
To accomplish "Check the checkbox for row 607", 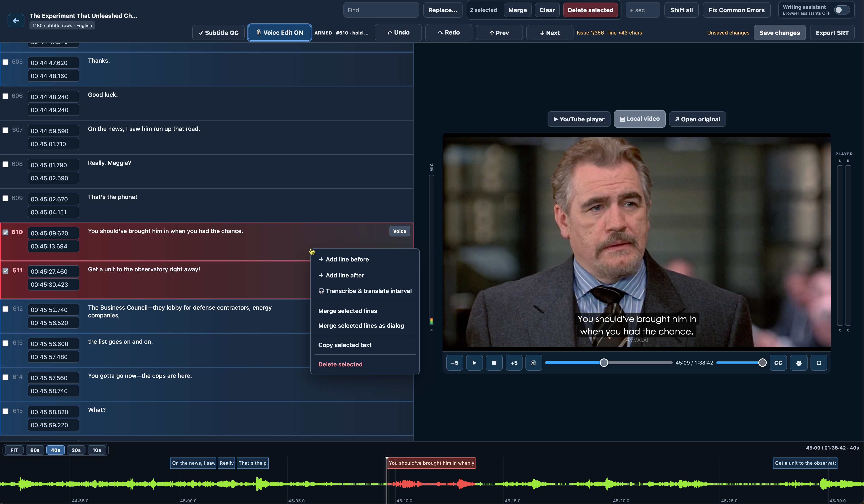I will click(x=5, y=130).
